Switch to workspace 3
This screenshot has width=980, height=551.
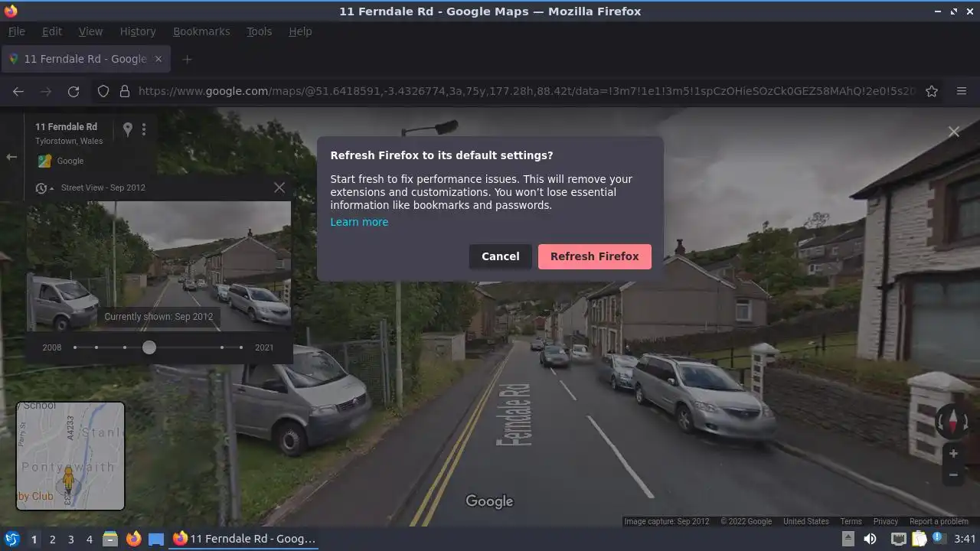pos(70,539)
